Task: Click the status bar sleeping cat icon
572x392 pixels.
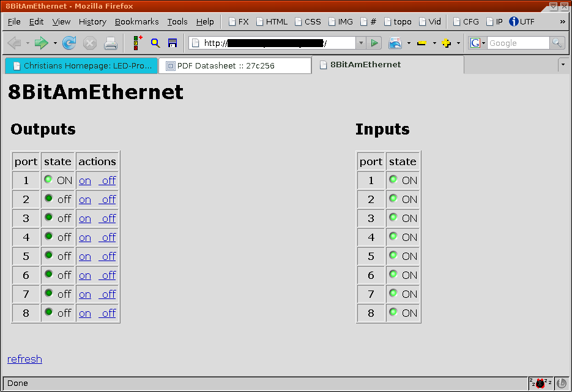Action: coord(540,383)
